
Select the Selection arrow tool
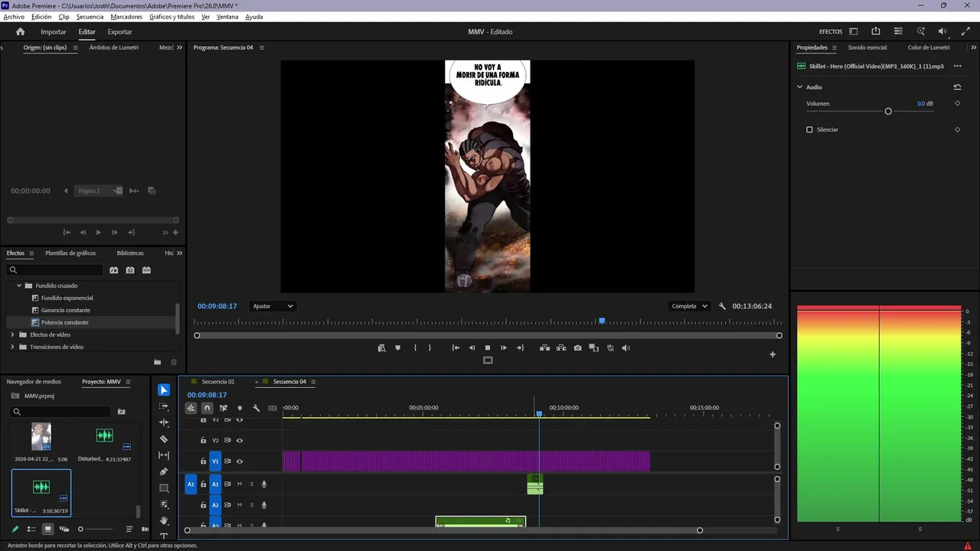click(x=164, y=390)
